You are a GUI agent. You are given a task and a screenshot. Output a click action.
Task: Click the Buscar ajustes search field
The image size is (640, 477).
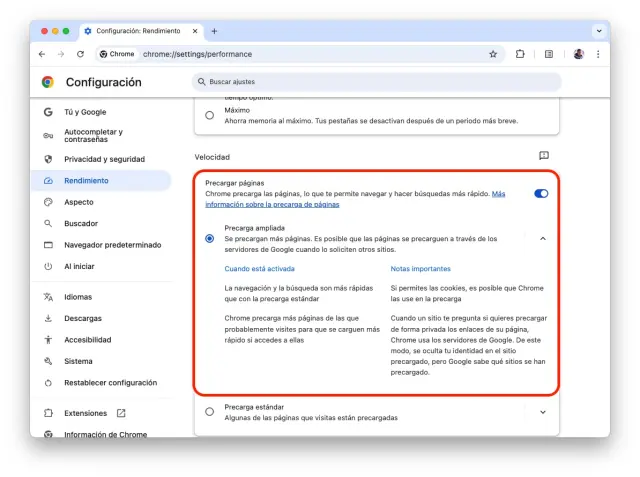(x=375, y=82)
